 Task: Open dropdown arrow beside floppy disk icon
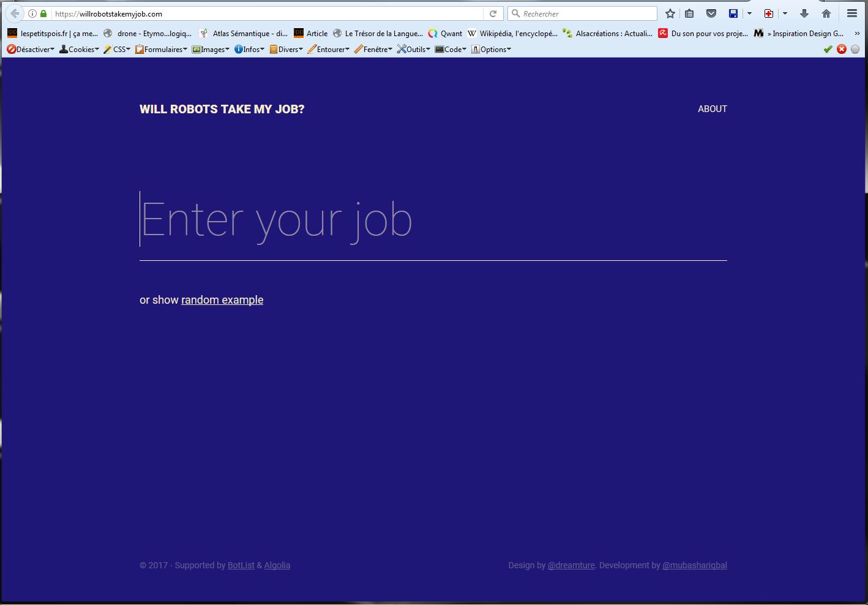749,13
